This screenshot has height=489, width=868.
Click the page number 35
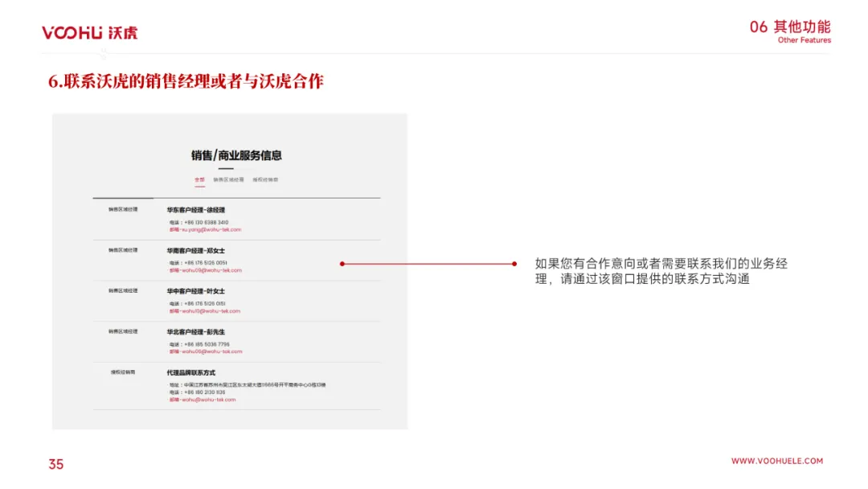[56, 465]
